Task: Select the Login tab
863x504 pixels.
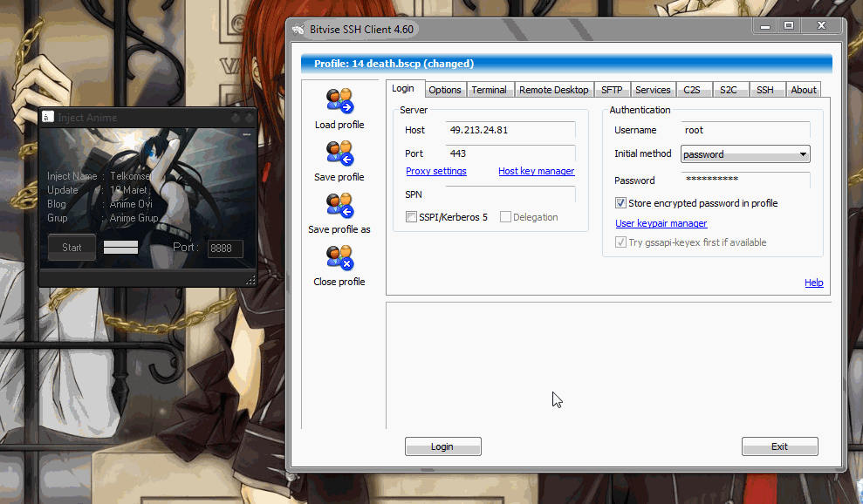Action: (x=403, y=89)
